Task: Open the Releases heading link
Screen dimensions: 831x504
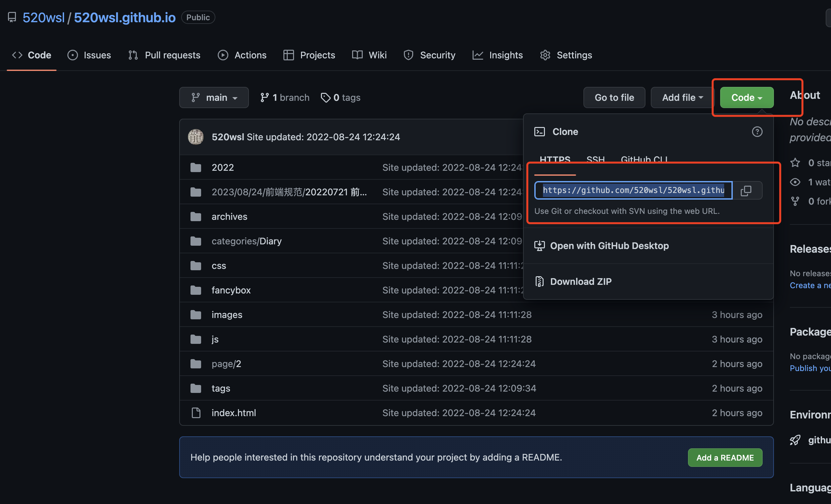Action: [x=810, y=249]
